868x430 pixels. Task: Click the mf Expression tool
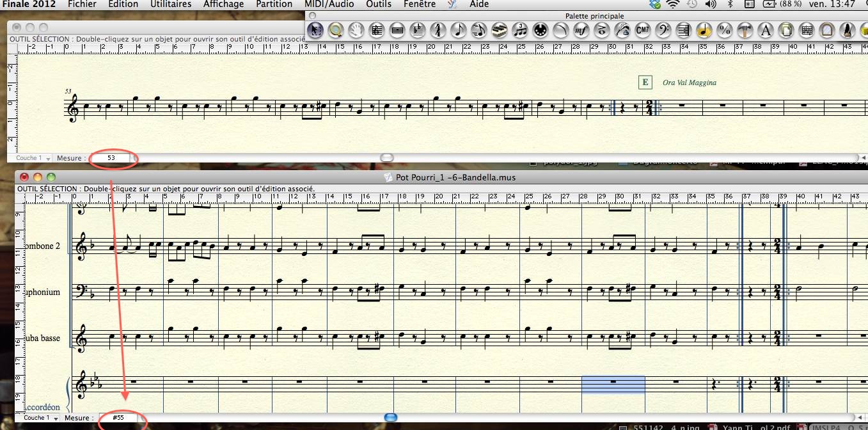pyautogui.click(x=581, y=29)
